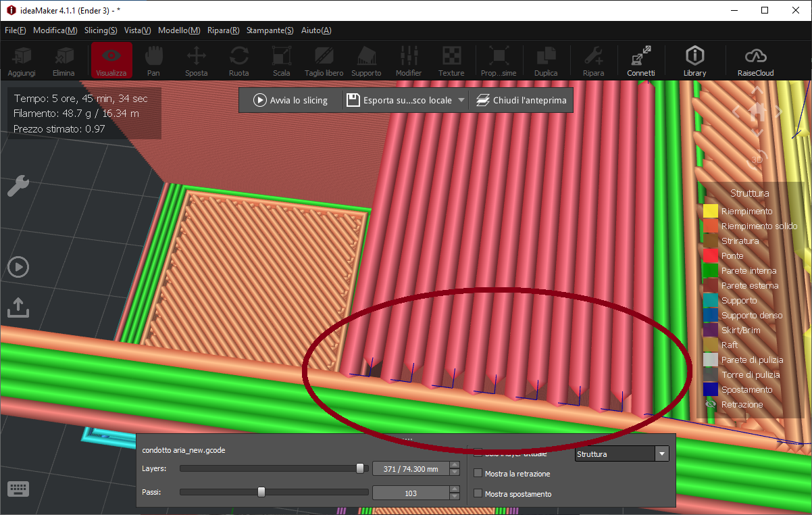Screen dimensions: 812x515
Task: Expand the export options dropdown arrow
Action: pos(461,100)
